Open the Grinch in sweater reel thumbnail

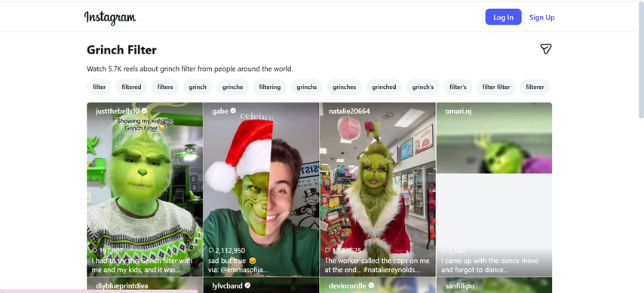click(x=145, y=190)
